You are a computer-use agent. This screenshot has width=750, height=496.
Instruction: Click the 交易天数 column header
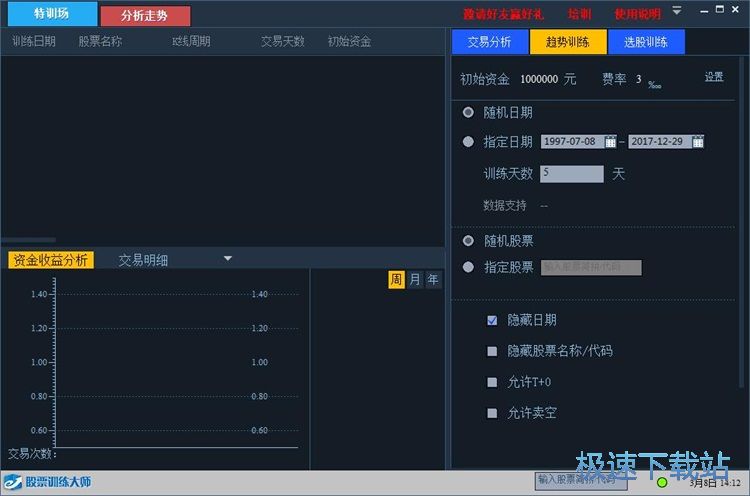[x=283, y=42]
